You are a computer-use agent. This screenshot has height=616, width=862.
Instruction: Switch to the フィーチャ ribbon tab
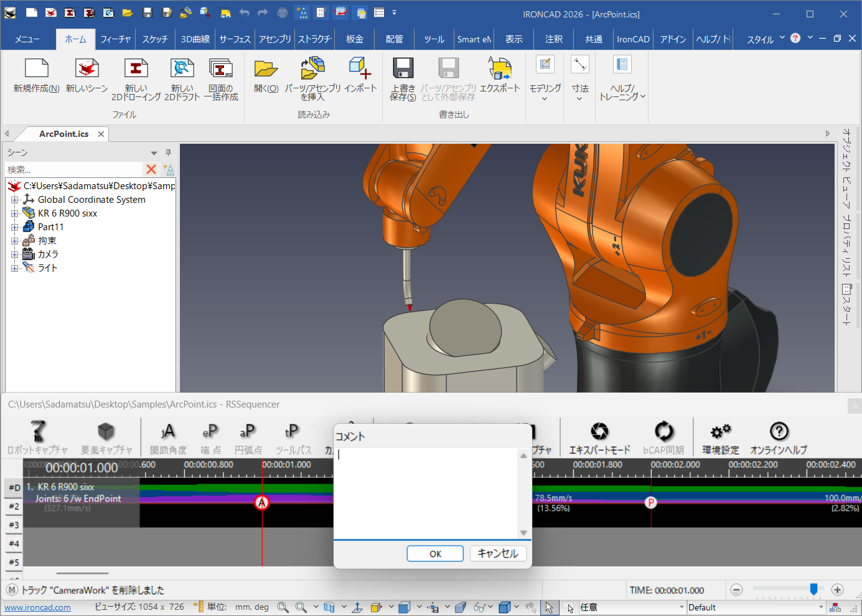click(x=116, y=39)
